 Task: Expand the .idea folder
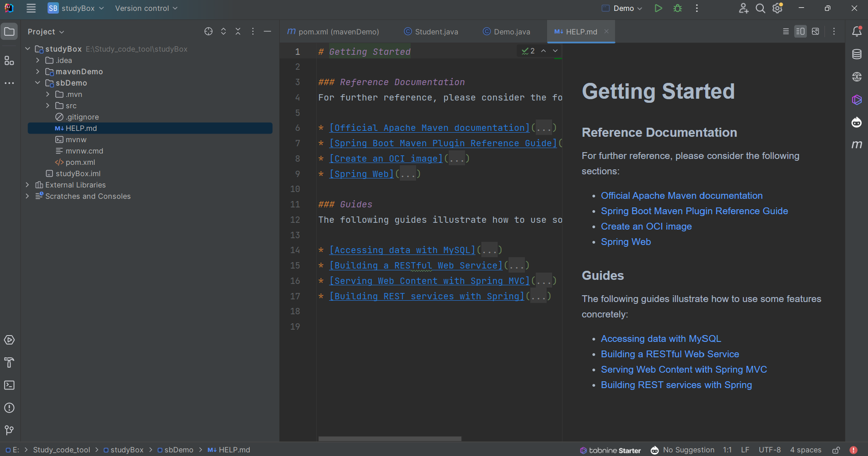(38, 60)
